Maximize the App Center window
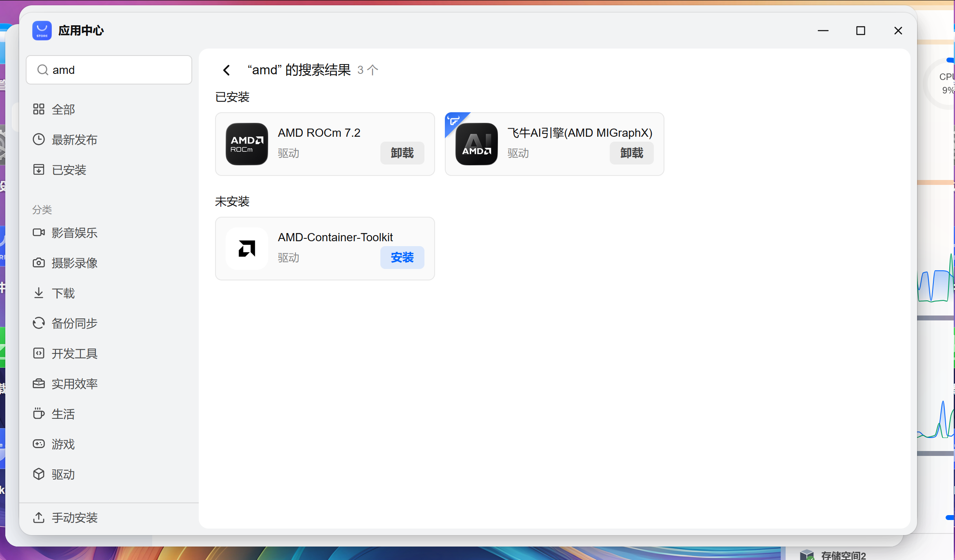The height and width of the screenshot is (560, 955). [x=861, y=31]
